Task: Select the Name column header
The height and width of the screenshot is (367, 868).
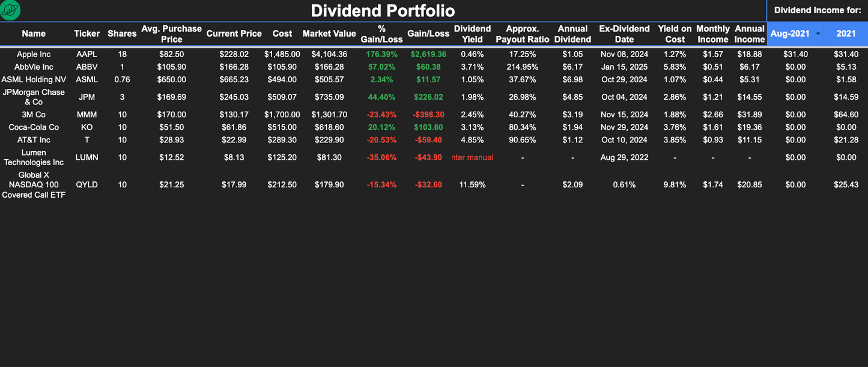Action: (34, 34)
